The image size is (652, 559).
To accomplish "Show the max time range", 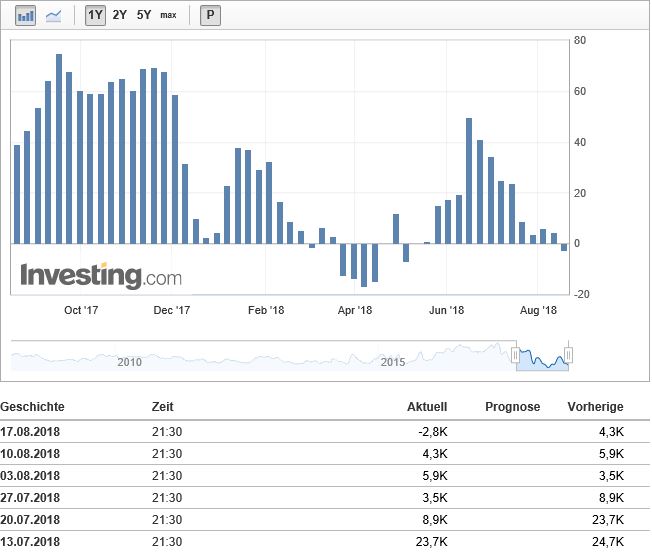I will [168, 15].
